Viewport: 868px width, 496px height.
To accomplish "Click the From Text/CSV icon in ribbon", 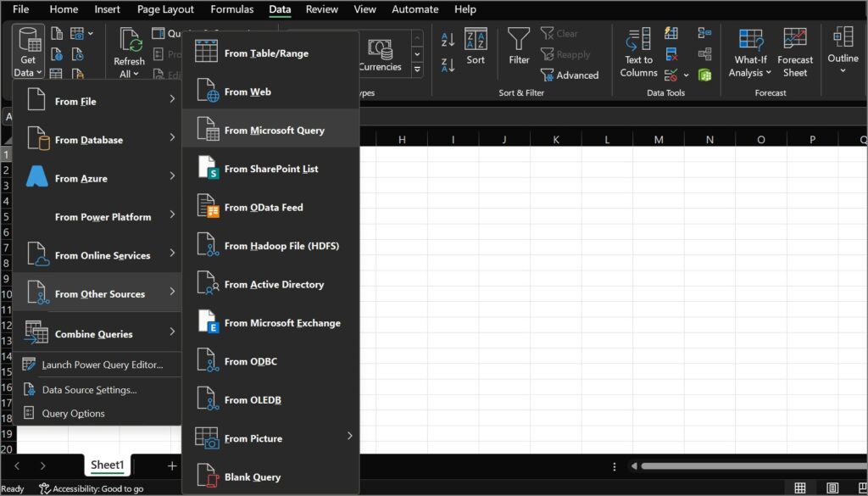I will [57, 34].
